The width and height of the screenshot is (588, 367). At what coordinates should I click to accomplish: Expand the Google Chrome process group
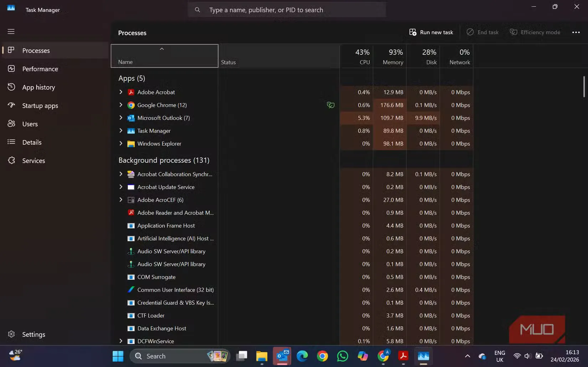click(x=121, y=105)
